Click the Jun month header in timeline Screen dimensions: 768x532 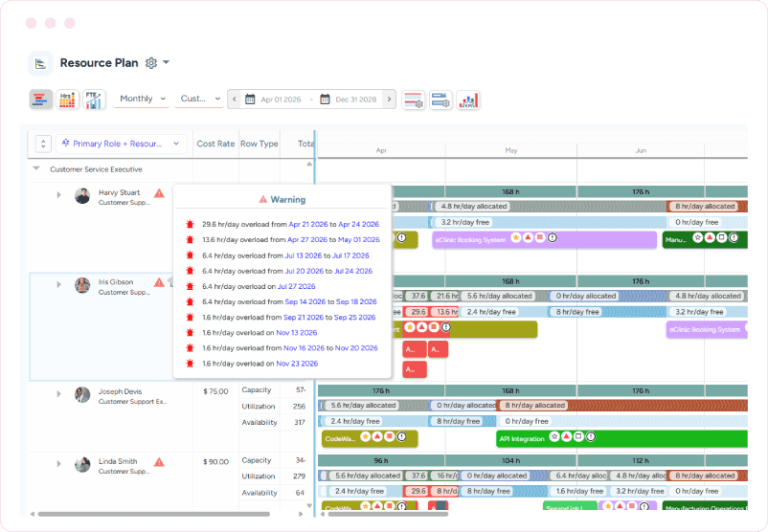[x=641, y=151]
